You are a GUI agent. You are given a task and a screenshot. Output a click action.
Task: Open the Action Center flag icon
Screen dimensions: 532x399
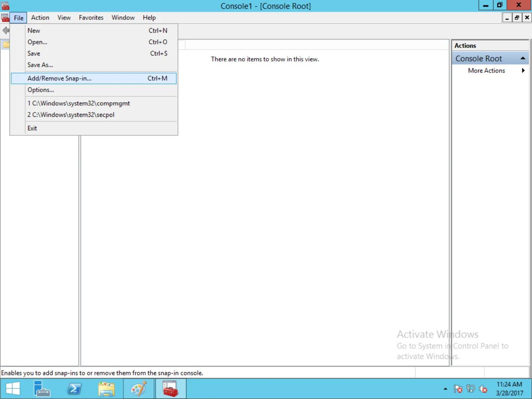[x=458, y=389]
